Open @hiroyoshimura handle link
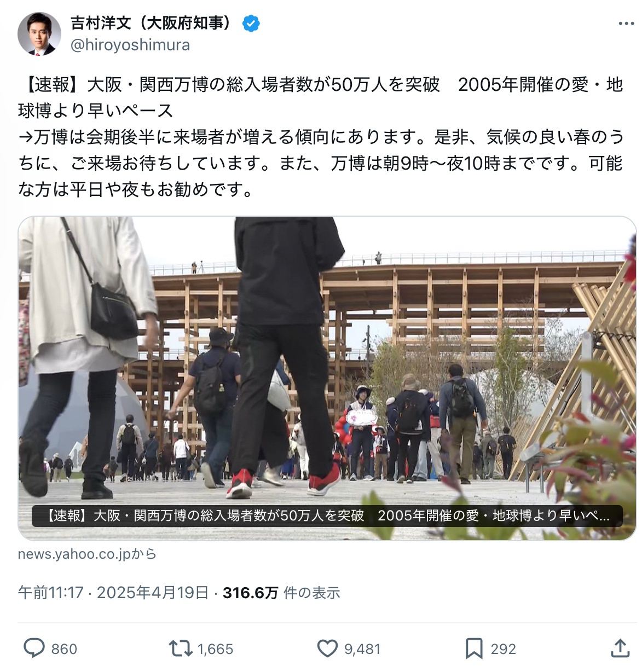Screen dimensions: 642x672 tap(130, 45)
